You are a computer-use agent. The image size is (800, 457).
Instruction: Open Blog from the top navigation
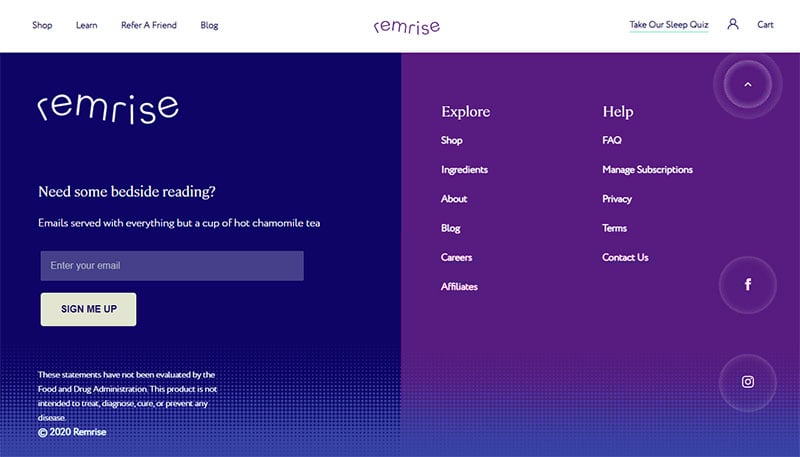209,25
